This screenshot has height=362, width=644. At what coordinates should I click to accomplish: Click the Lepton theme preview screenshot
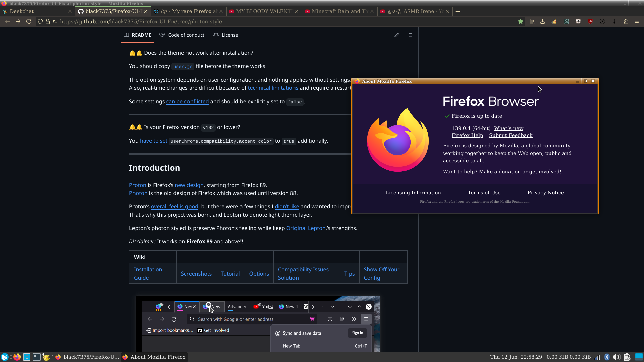(x=258, y=324)
